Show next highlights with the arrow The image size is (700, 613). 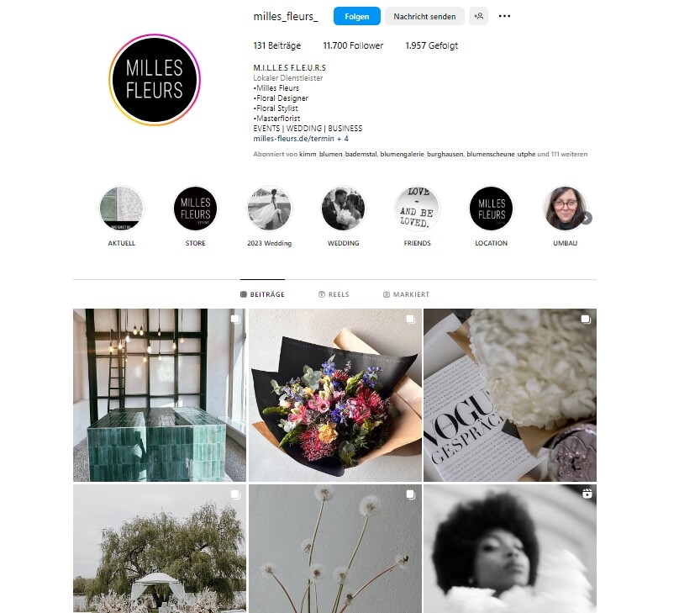pyautogui.click(x=587, y=219)
